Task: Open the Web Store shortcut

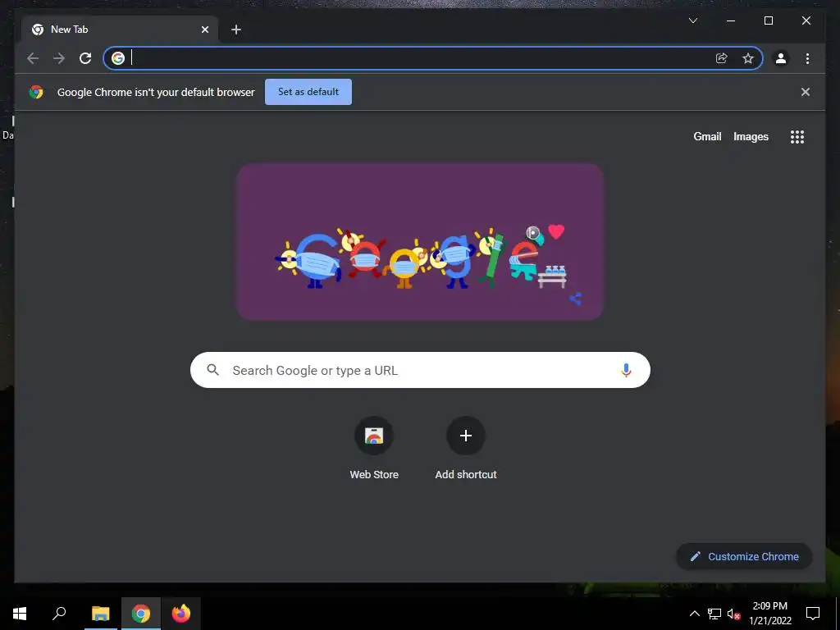Action: tap(374, 448)
